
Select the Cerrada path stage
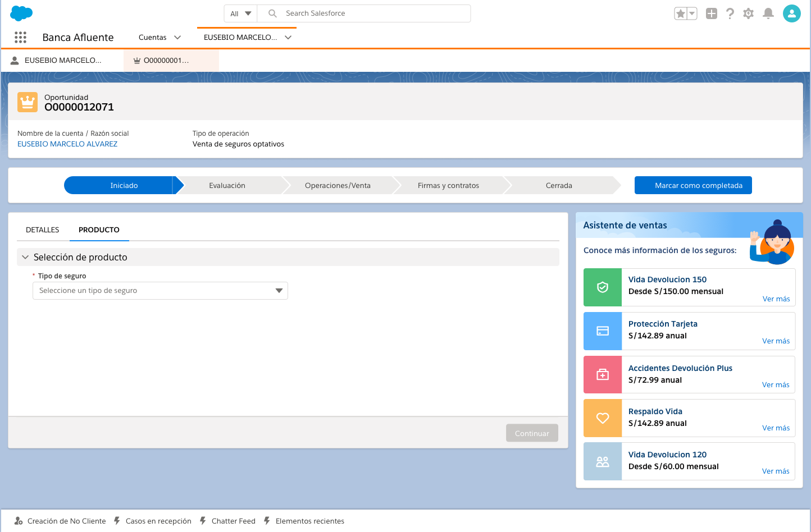559,185
